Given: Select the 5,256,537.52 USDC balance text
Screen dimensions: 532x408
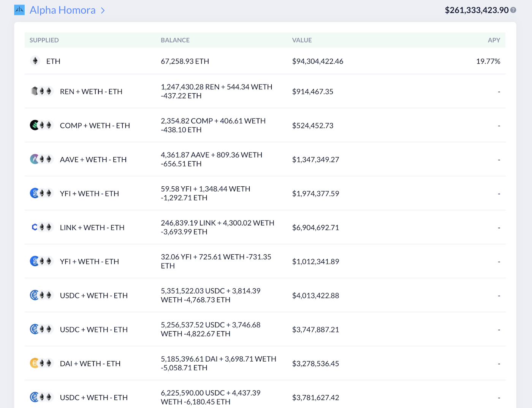Looking at the screenshot, I should (x=211, y=329).
